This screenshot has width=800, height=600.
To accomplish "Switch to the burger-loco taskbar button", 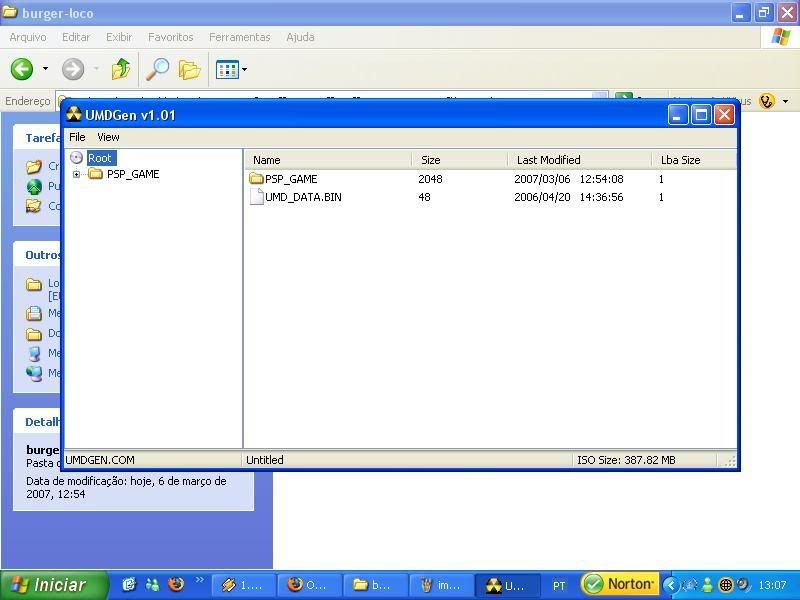I will [x=375, y=585].
